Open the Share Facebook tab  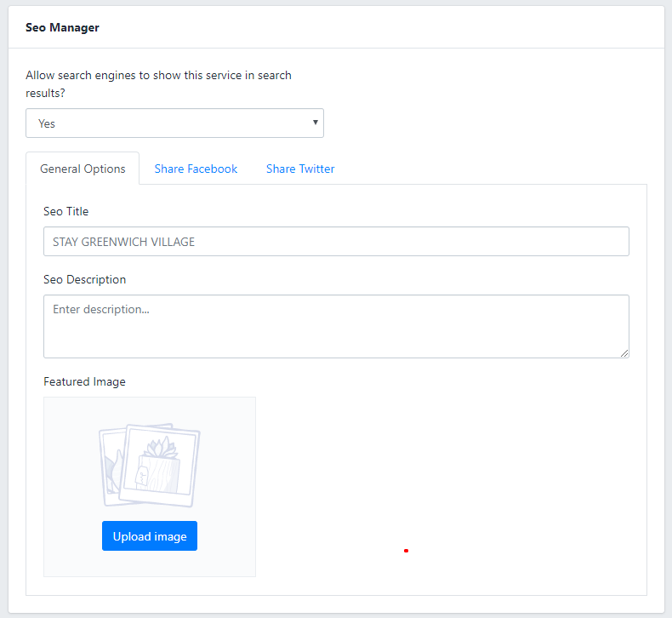[x=196, y=169]
